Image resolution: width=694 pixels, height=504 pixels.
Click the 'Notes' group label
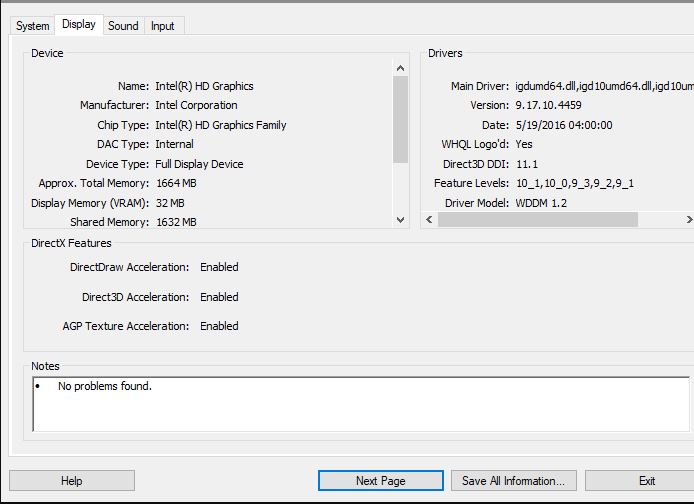(45, 366)
